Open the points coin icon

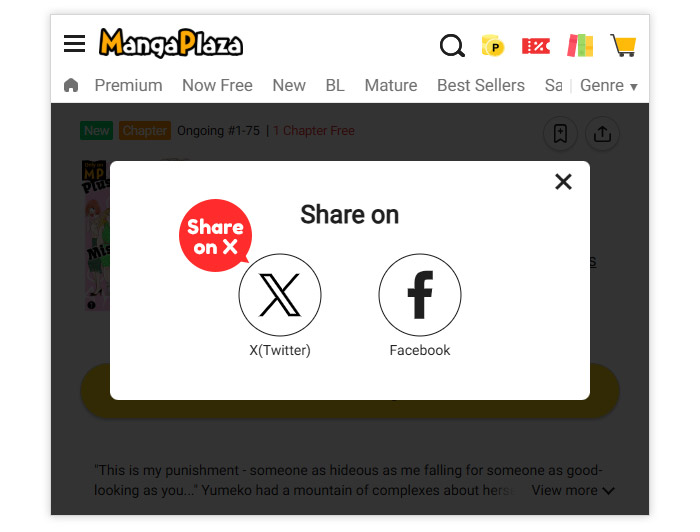(493, 46)
